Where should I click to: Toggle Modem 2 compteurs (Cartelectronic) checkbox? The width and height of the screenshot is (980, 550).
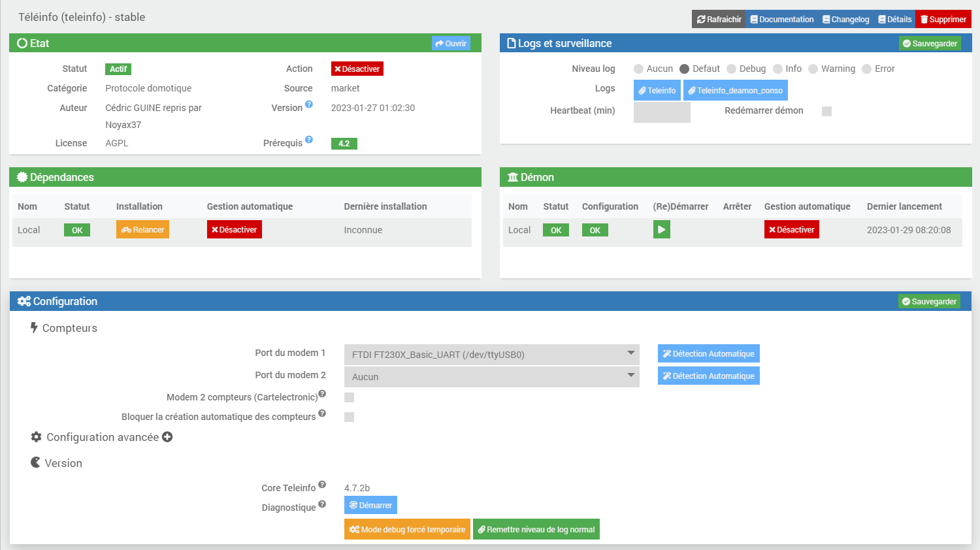(x=349, y=398)
